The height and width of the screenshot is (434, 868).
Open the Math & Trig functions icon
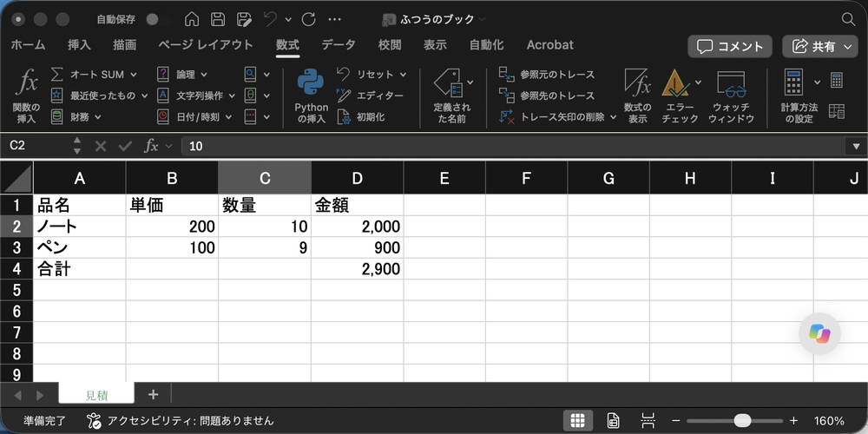coord(251,95)
